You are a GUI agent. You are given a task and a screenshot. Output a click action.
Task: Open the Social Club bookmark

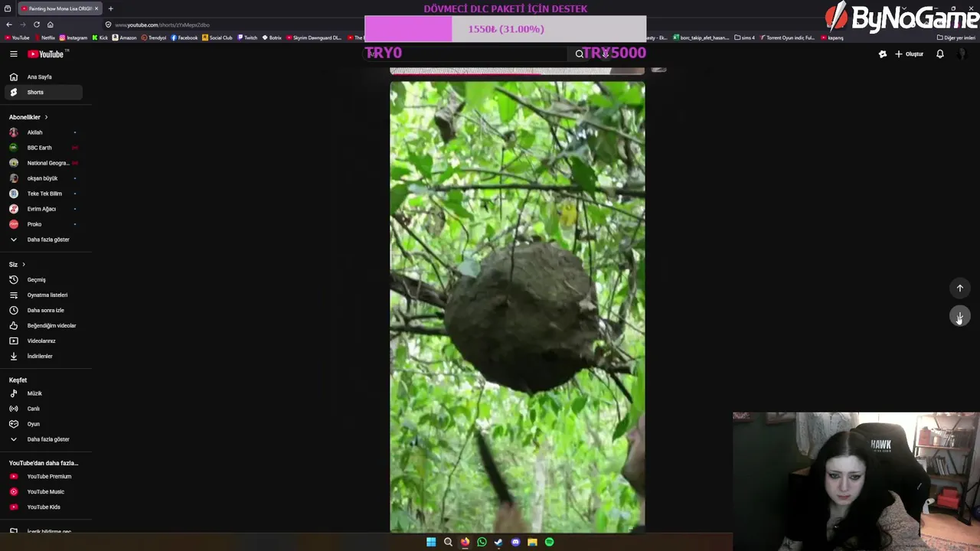[217, 37]
